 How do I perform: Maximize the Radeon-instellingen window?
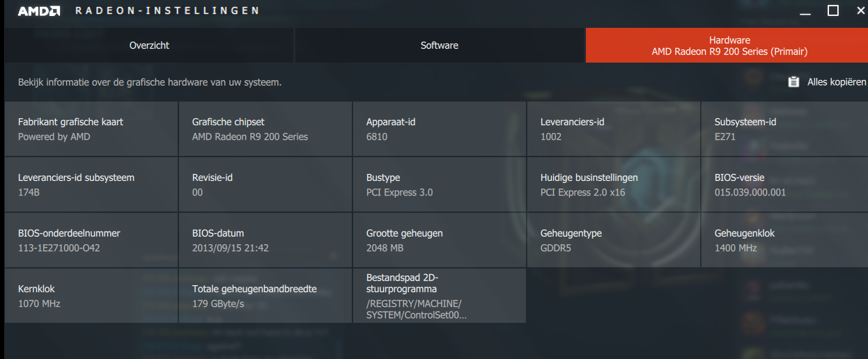point(833,10)
